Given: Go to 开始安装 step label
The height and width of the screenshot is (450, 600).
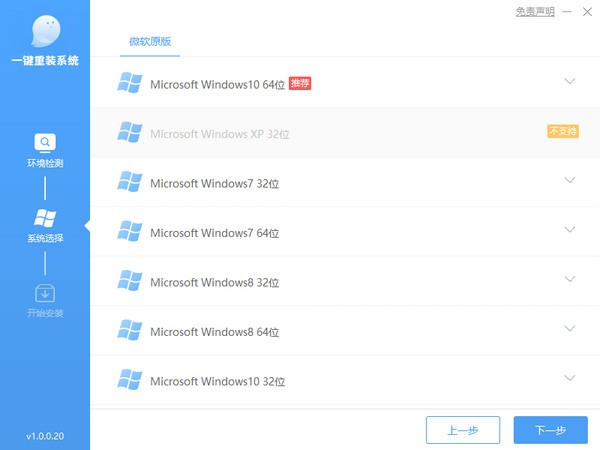Looking at the screenshot, I should coord(45,313).
